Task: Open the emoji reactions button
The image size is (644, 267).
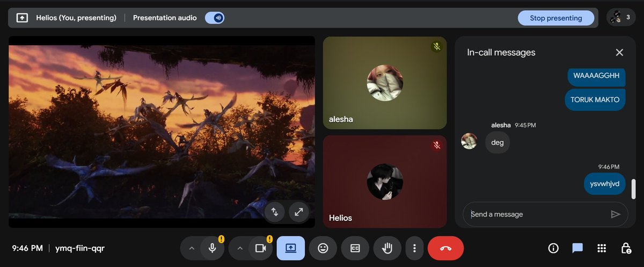Action: (323, 248)
